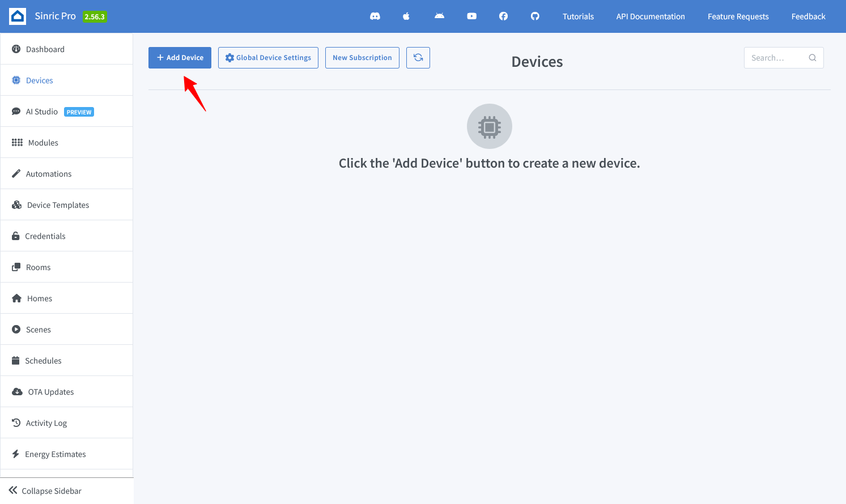Screen dimensions: 846x504
Task: Open the Feedback link
Action: [808, 16]
